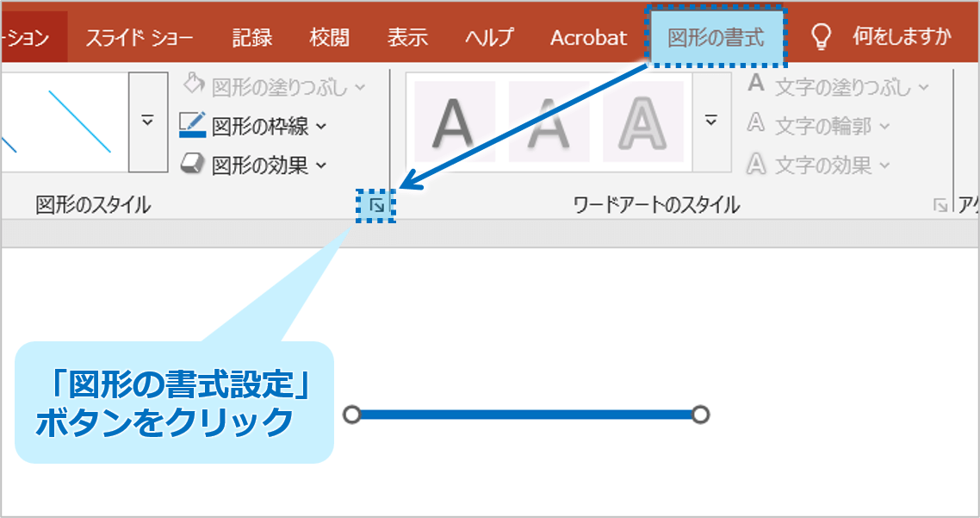Viewport: 980px width, 518px height.
Task: Click the 図形の塗りつぶし paint bucket icon
Action: (194, 86)
